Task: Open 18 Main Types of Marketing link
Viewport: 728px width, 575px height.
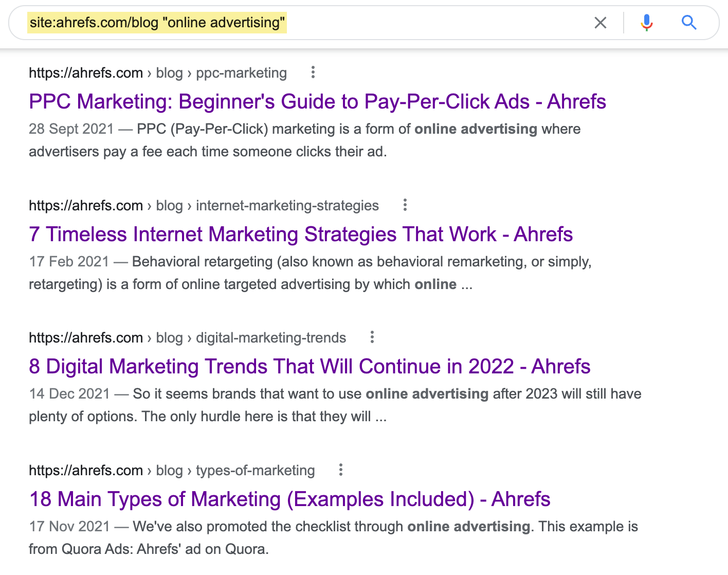Action: pos(289,499)
